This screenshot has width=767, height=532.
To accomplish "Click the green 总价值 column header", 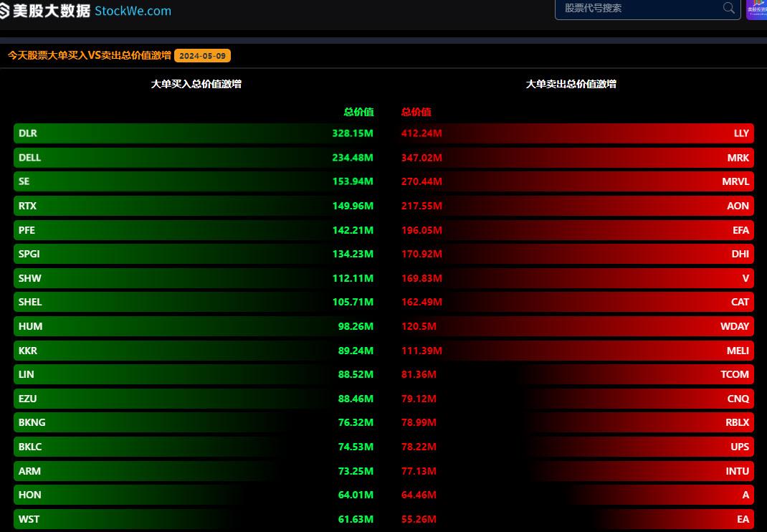I will (358, 112).
